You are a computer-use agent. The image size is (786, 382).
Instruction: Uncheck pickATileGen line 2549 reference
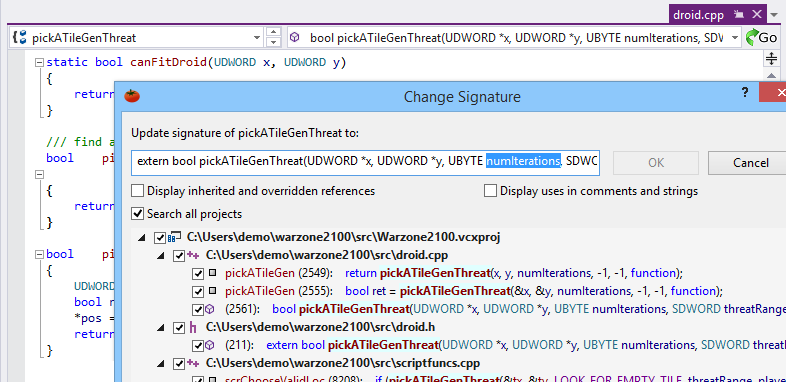(198, 274)
